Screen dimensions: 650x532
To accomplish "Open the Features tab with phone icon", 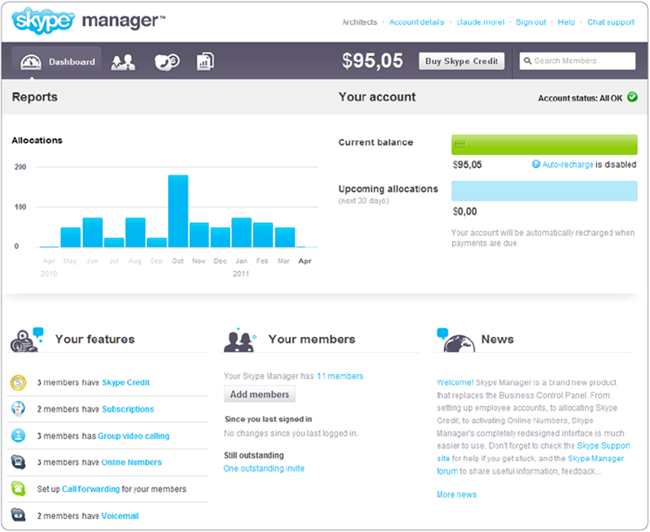I will 167,62.
